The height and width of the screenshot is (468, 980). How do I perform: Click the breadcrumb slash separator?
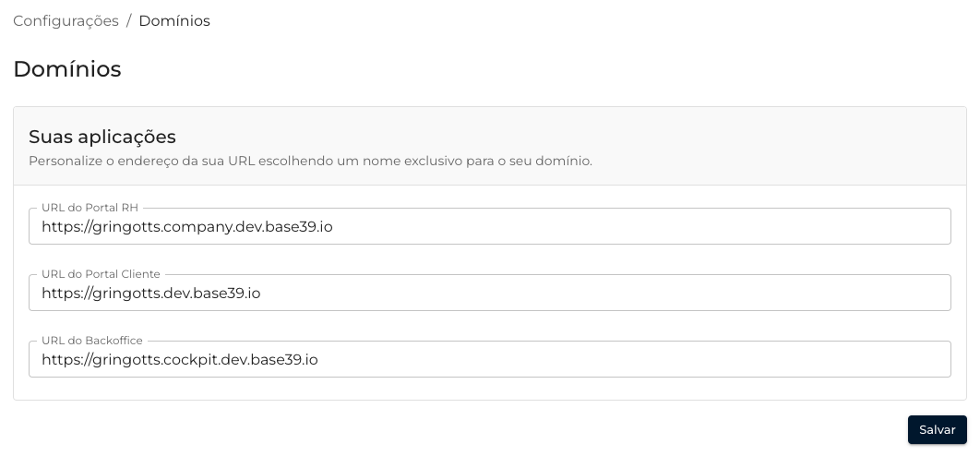point(129,20)
